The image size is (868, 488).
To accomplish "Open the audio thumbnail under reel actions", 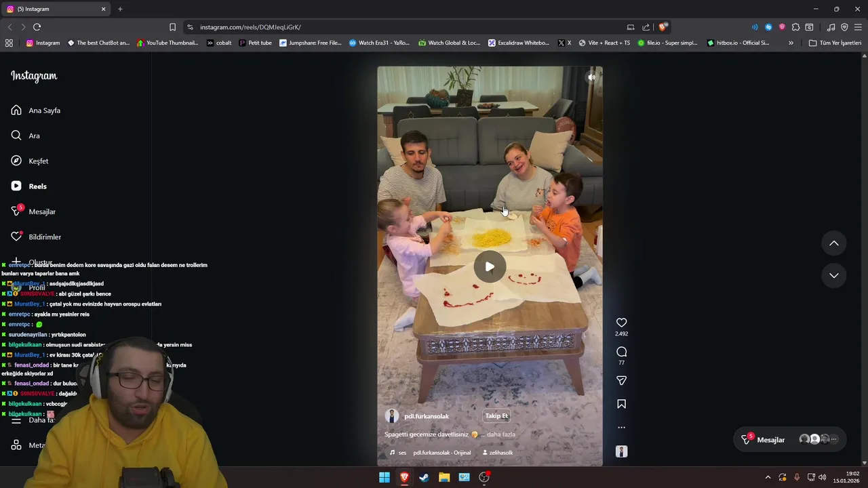I will [621, 451].
